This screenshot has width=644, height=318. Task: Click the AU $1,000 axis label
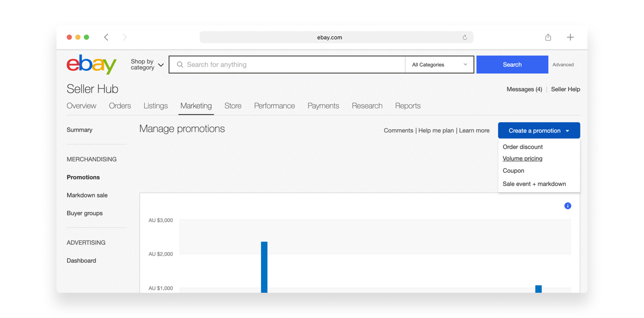click(x=161, y=288)
